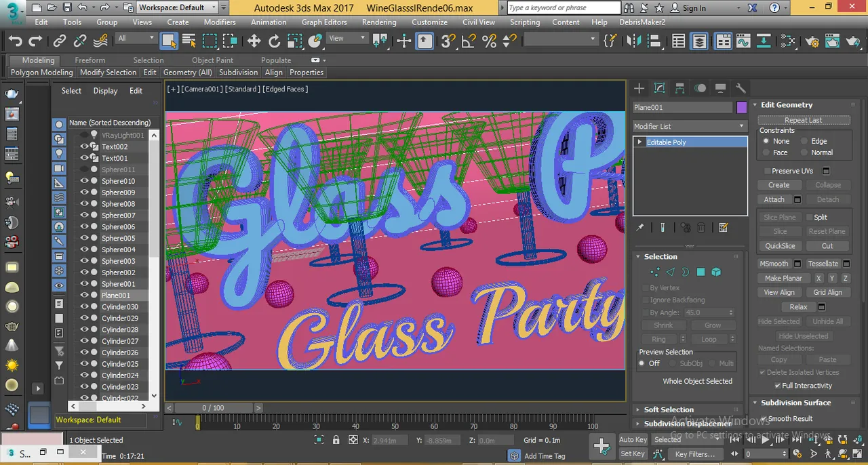Click Remove Modifier trash icon
868x465 pixels.
pos(701,228)
